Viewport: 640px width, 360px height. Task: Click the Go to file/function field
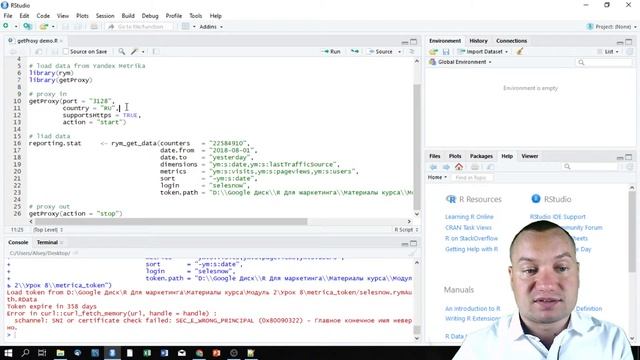(x=140, y=27)
